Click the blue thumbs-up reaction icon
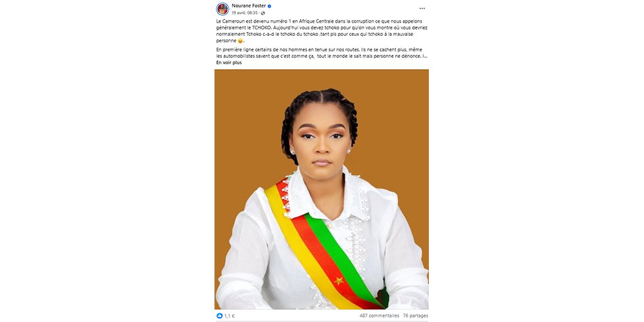The width and height of the screenshot is (644, 322). [219, 316]
